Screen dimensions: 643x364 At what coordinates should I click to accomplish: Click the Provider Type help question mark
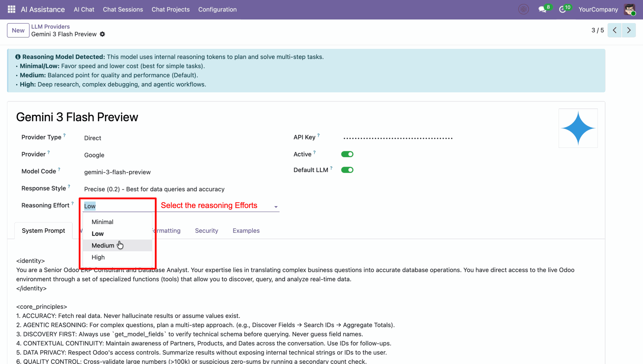point(64,135)
